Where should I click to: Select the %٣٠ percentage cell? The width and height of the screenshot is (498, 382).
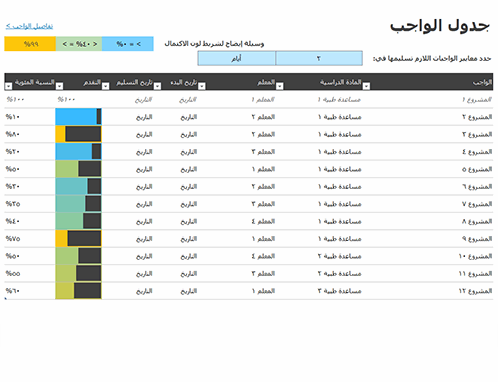[13, 186]
